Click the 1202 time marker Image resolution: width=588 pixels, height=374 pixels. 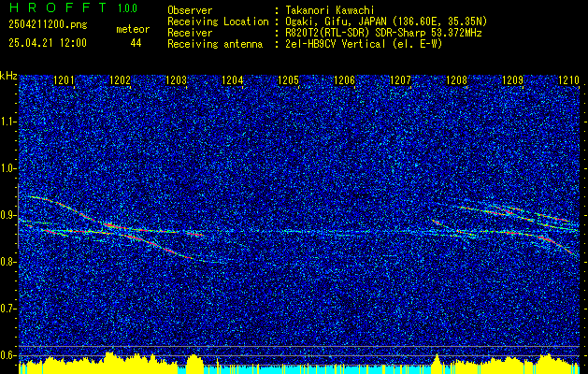tap(120, 80)
